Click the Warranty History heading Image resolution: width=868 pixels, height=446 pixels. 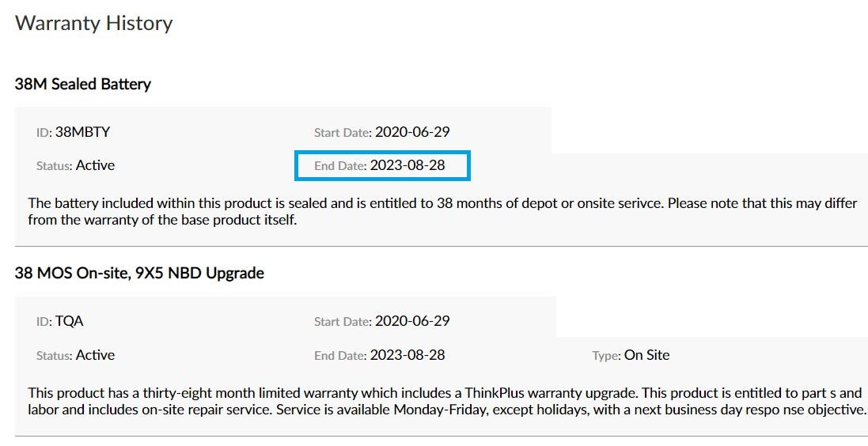tap(93, 23)
